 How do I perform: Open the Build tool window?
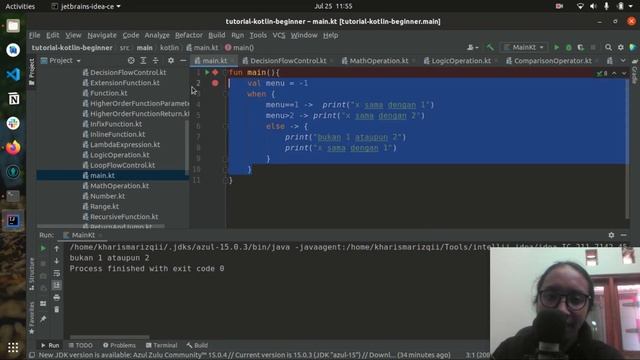point(197,345)
